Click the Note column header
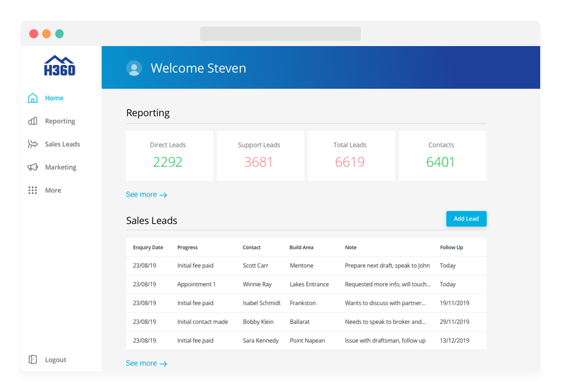The height and width of the screenshot is (392, 561). pos(351,247)
